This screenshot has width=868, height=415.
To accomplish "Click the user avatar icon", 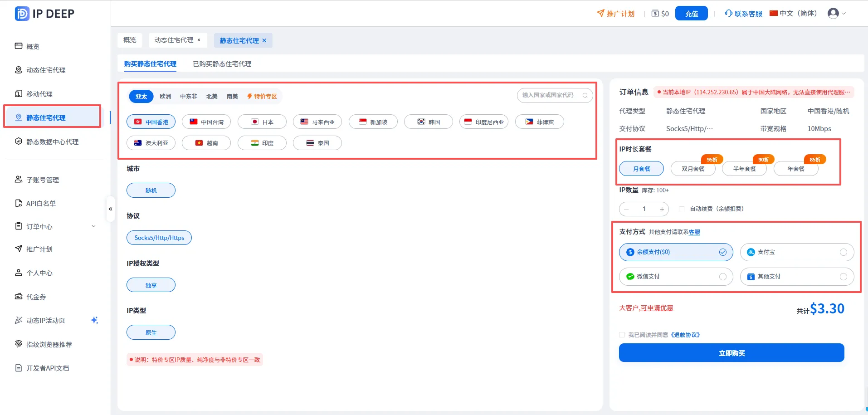I will point(833,13).
